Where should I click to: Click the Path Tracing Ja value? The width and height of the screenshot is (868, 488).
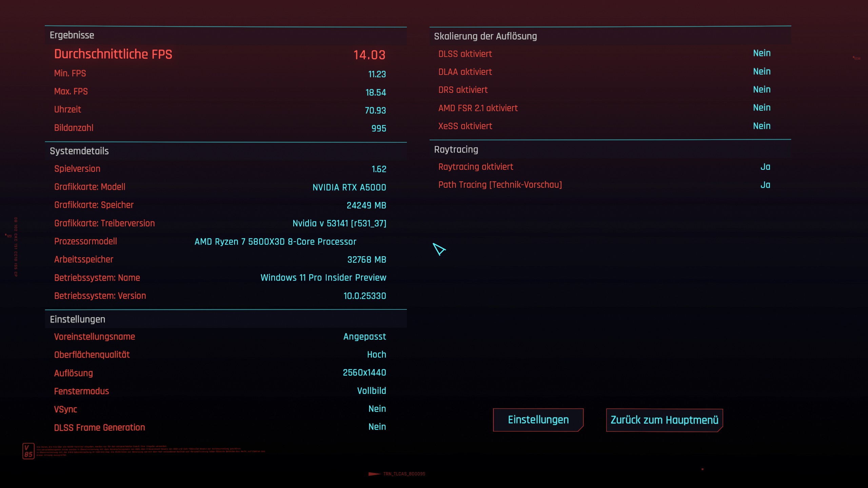[765, 185]
